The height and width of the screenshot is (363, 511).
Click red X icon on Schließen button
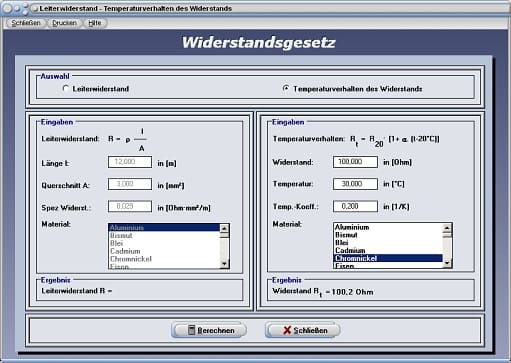pyautogui.click(x=287, y=330)
